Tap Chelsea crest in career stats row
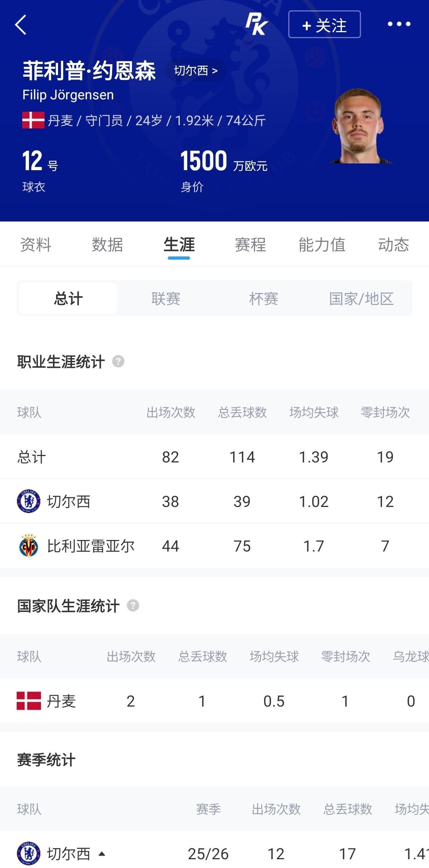The image size is (429, 868). [29, 501]
